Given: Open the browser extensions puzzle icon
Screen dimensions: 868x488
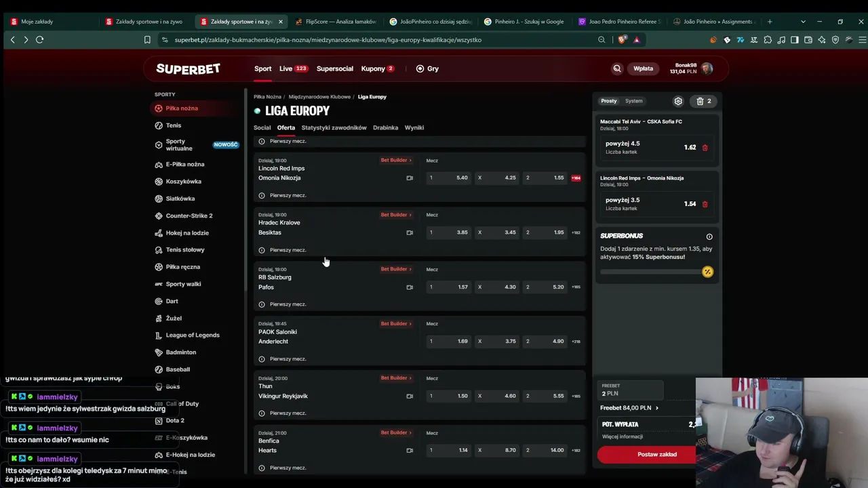Looking at the screenshot, I should [x=768, y=40].
